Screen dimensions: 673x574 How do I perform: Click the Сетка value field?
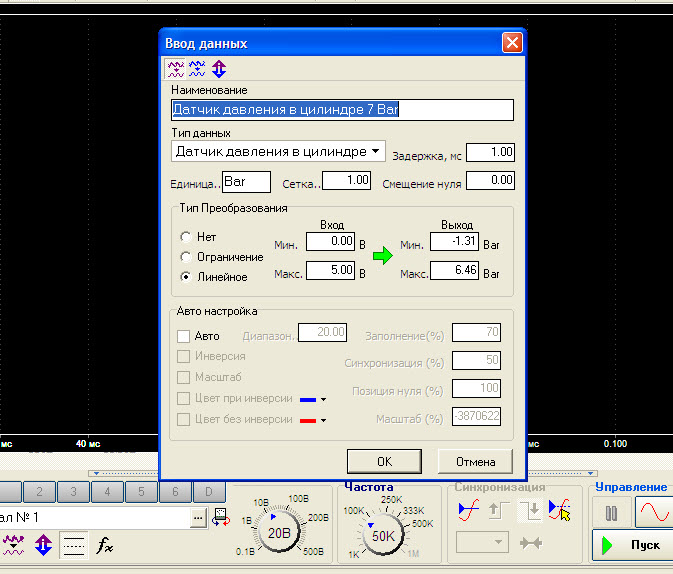click(x=346, y=180)
